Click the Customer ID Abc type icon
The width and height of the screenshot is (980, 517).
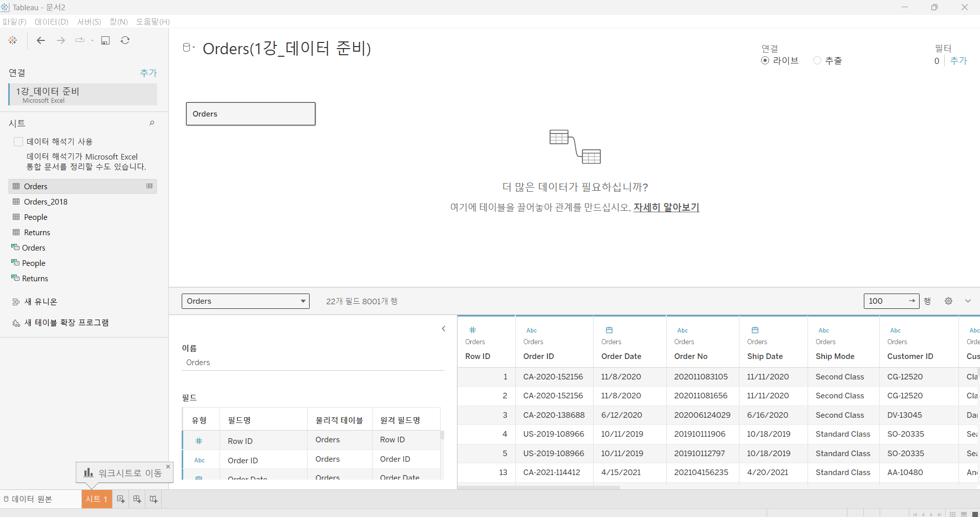pyautogui.click(x=896, y=330)
